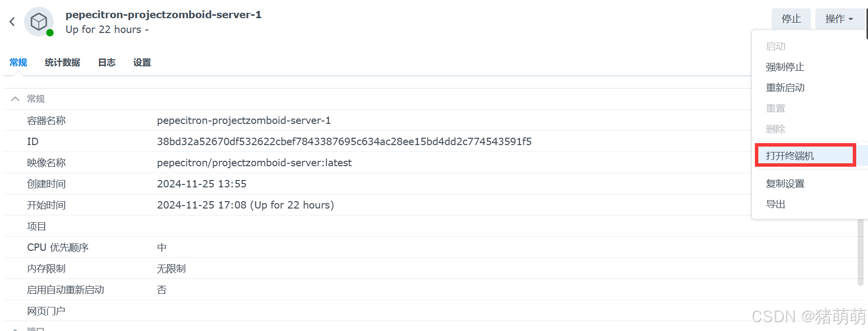This screenshot has width=868, height=331.
Task: Click the green running status dot
Action: (x=50, y=33)
